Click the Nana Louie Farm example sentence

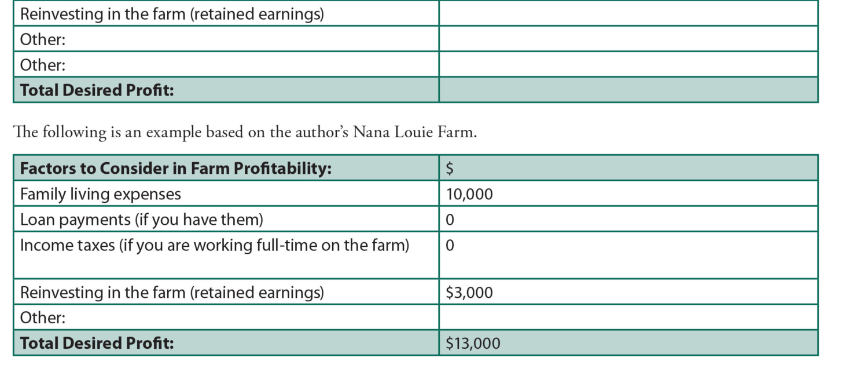click(245, 132)
